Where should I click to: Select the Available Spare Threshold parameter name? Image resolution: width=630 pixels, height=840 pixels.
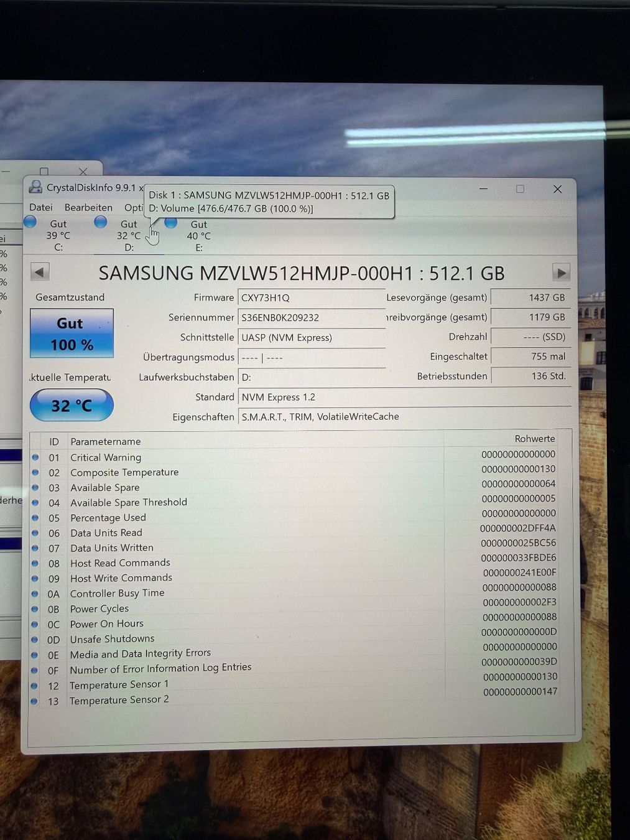128,502
